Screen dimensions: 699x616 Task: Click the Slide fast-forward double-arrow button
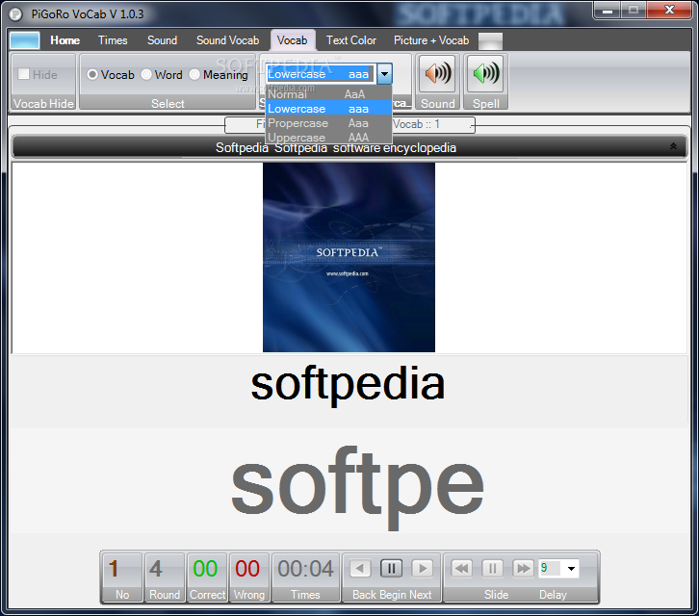(523, 568)
